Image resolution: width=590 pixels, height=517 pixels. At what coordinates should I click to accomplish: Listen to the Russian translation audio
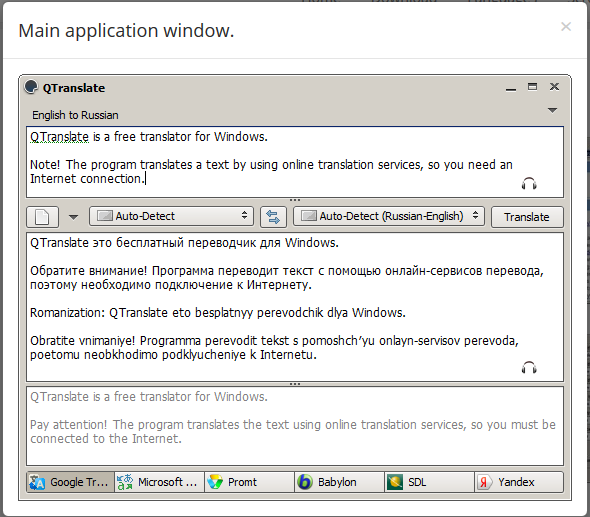[529, 368]
